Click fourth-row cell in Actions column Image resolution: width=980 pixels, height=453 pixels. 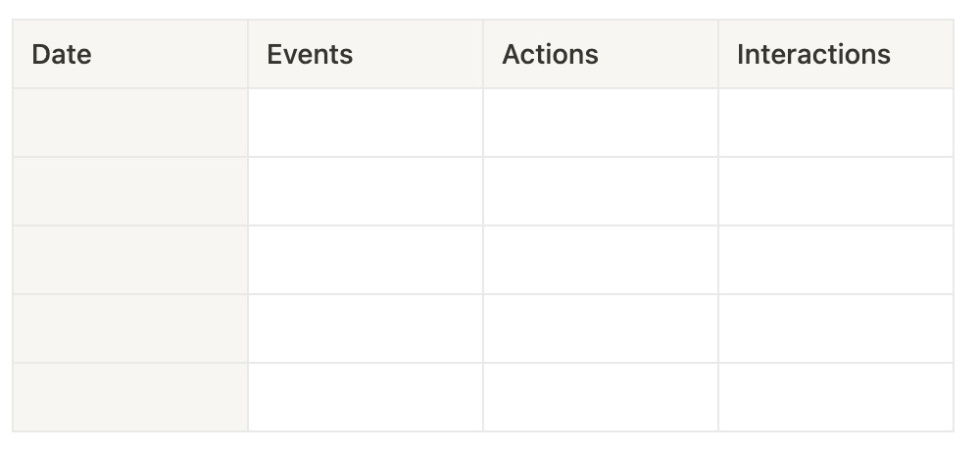[x=600, y=328]
